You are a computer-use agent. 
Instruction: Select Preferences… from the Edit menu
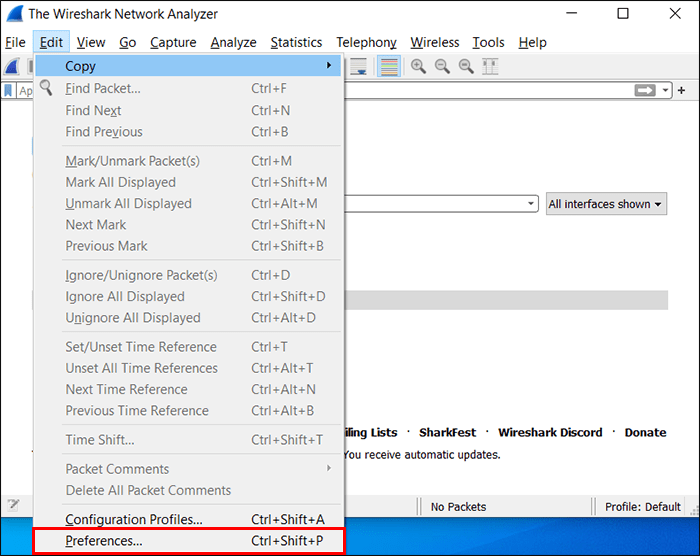click(189, 541)
